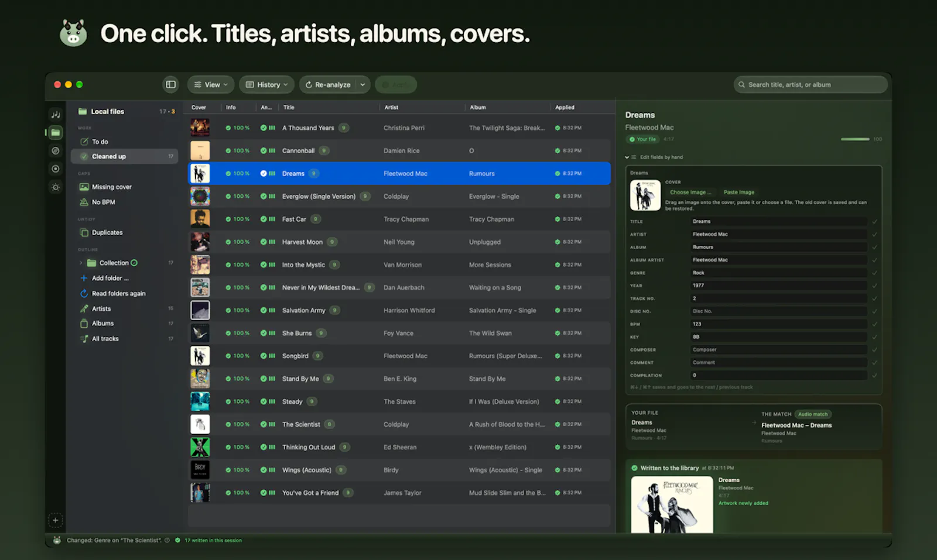Screen dimensions: 937x560
Task: Click the Re-analyze circular arrow button
Action: (327, 85)
